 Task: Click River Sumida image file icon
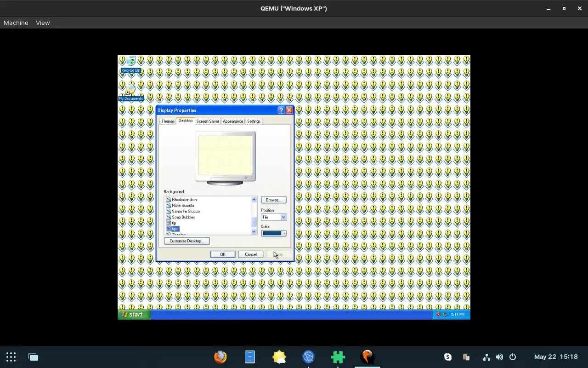tap(168, 206)
